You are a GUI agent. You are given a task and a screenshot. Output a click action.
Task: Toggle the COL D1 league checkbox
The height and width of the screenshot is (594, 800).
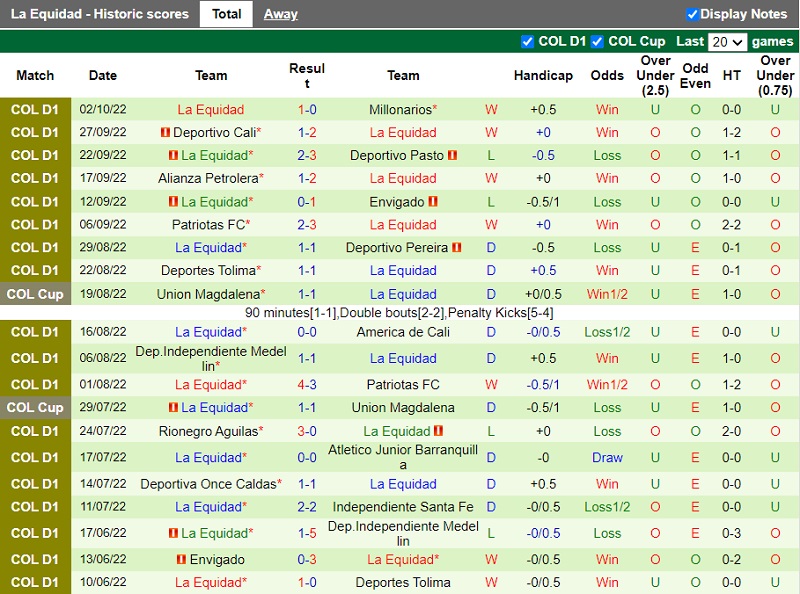pyautogui.click(x=528, y=42)
